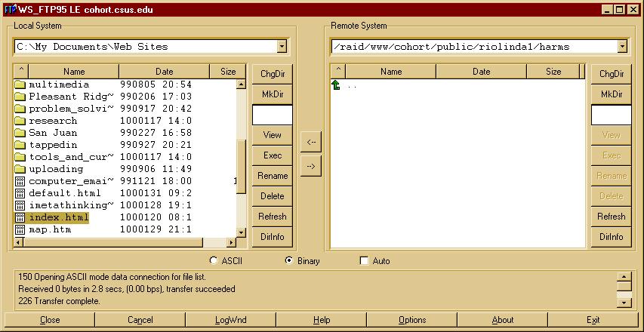Image resolution: width=644 pixels, height=332 pixels.
Task: Click the uploading folder icon
Action: (20, 169)
